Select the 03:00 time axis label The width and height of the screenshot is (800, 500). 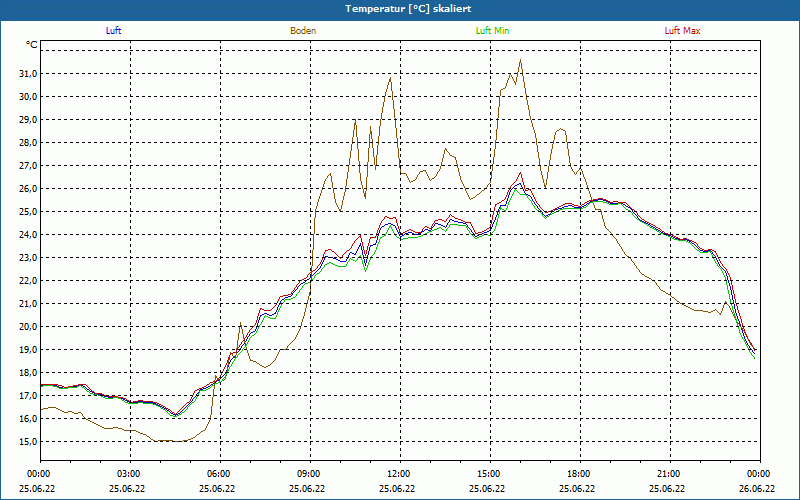click(x=129, y=475)
